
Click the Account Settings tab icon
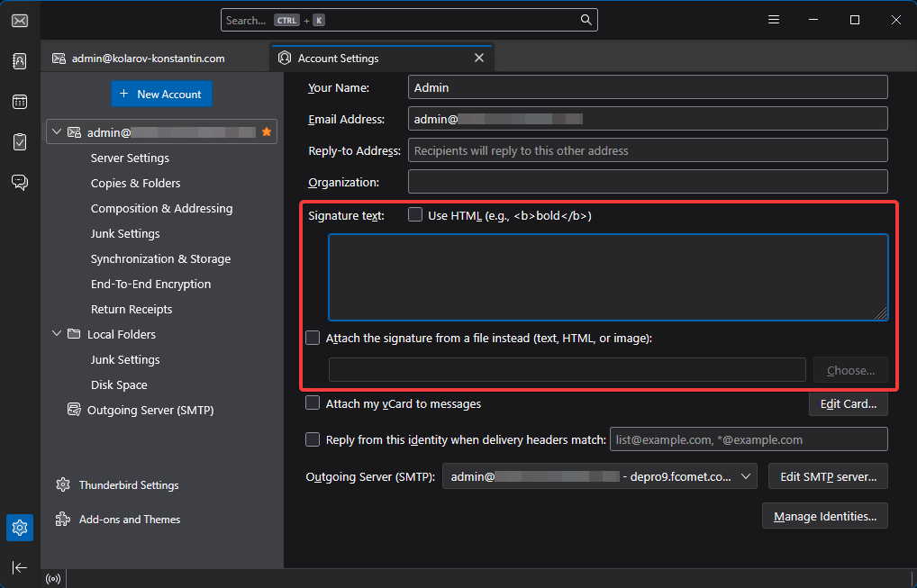click(285, 58)
